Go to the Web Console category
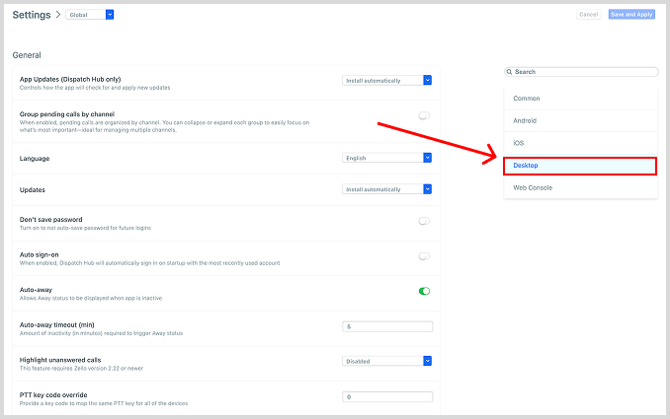The height and width of the screenshot is (419, 670). pos(580,188)
